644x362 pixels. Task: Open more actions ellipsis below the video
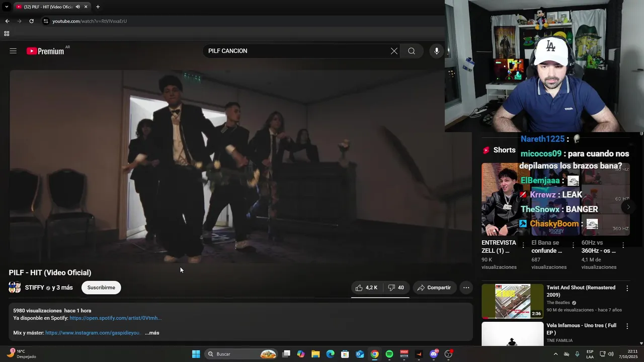466,288
